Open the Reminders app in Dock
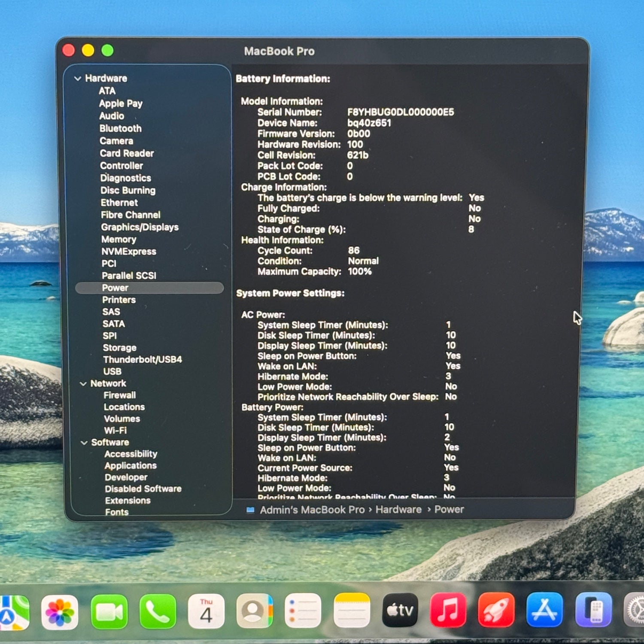Screen dimensions: 644x644 click(303, 611)
